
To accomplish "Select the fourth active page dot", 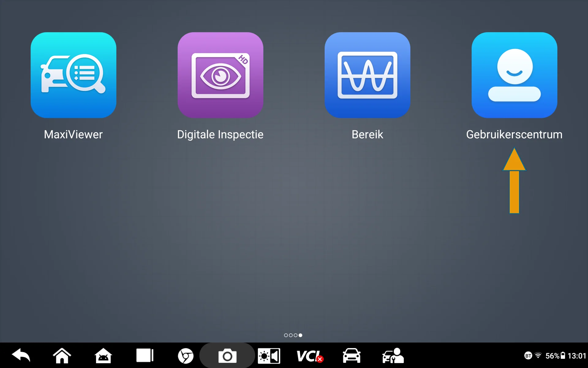I will click(x=300, y=335).
